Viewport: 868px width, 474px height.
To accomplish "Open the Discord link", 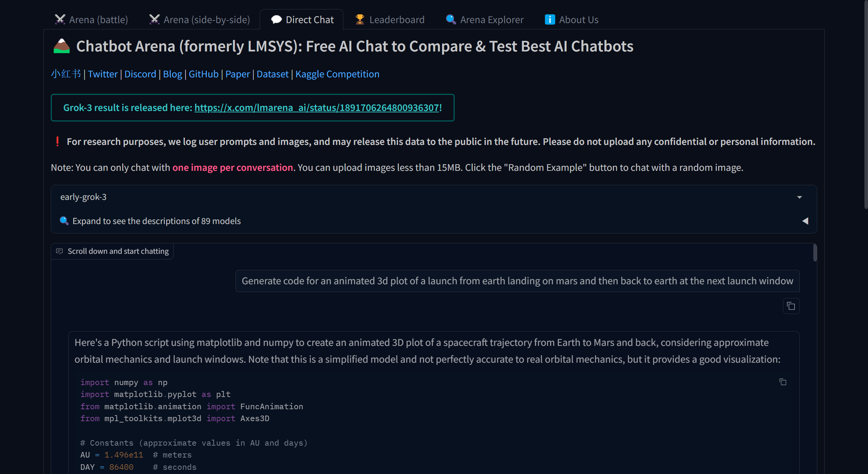I will coord(140,74).
